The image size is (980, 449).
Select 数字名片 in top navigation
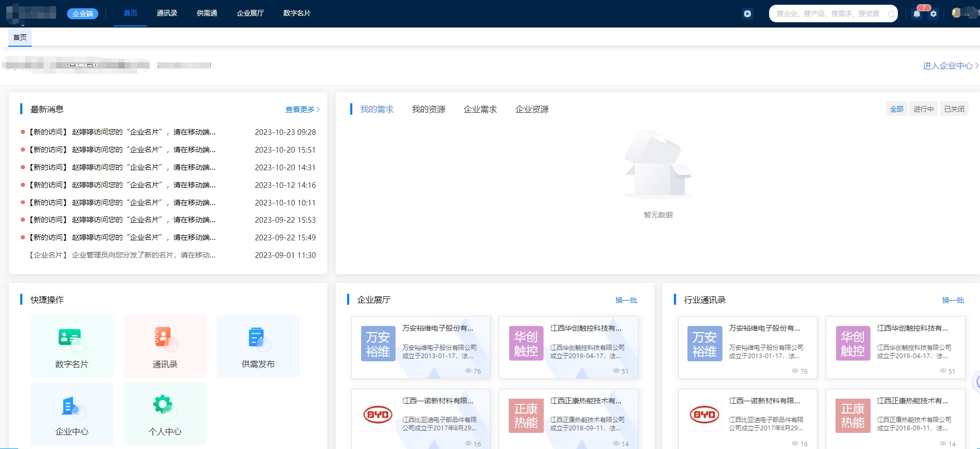tap(297, 13)
